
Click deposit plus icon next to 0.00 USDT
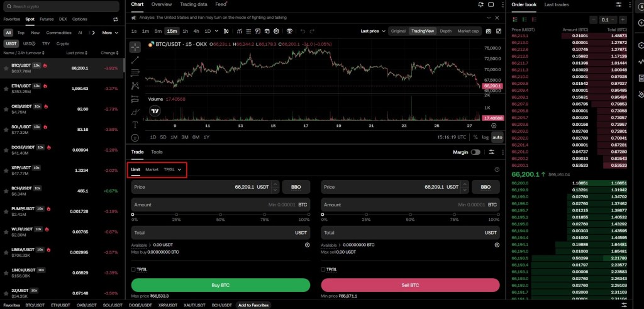(307, 245)
